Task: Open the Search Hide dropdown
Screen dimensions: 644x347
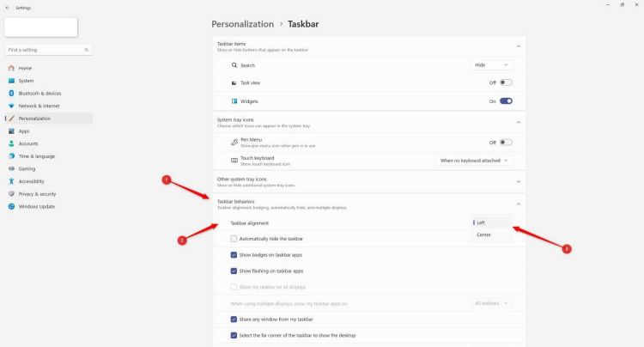Action: coord(493,64)
